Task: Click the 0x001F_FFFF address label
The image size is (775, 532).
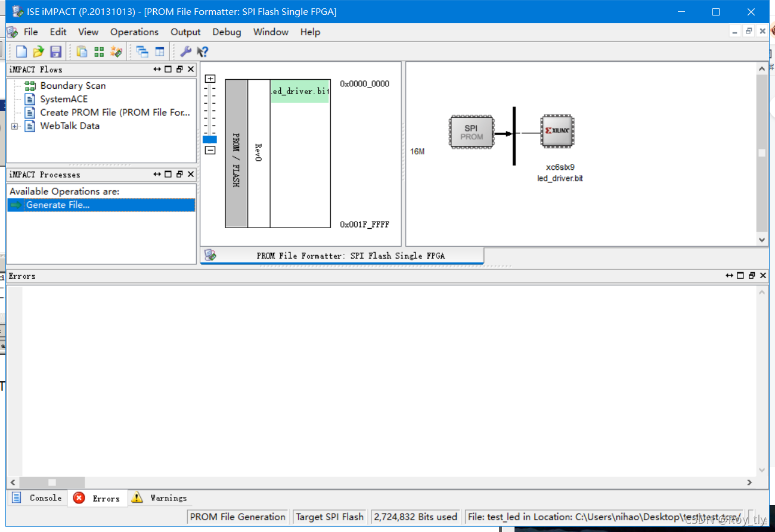Action: coord(364,225)
